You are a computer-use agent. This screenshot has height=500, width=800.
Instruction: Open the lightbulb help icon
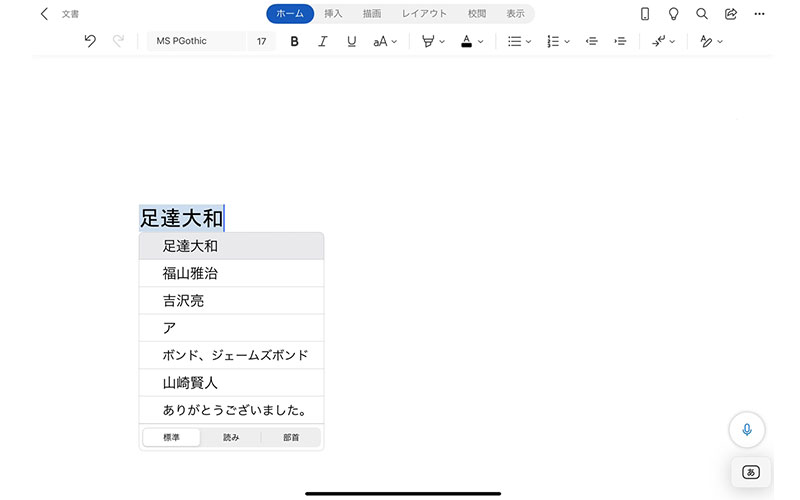(x=673, y=14)
